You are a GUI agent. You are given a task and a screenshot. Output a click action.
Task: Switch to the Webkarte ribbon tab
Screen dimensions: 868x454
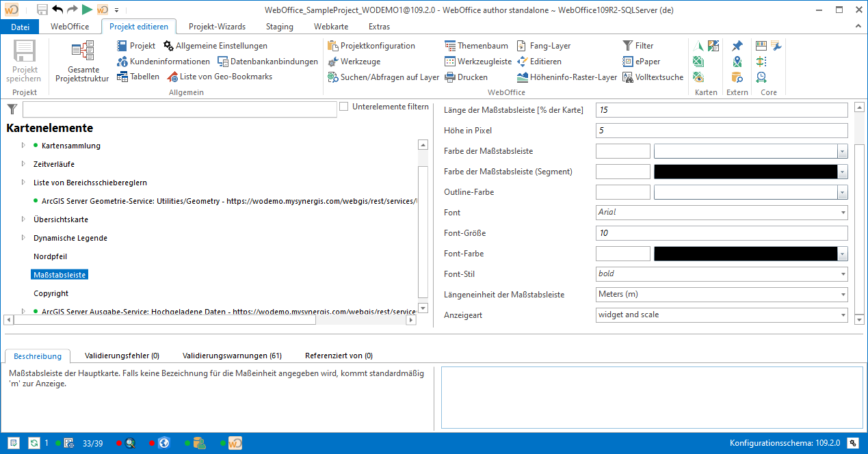(x=331, y=27)
